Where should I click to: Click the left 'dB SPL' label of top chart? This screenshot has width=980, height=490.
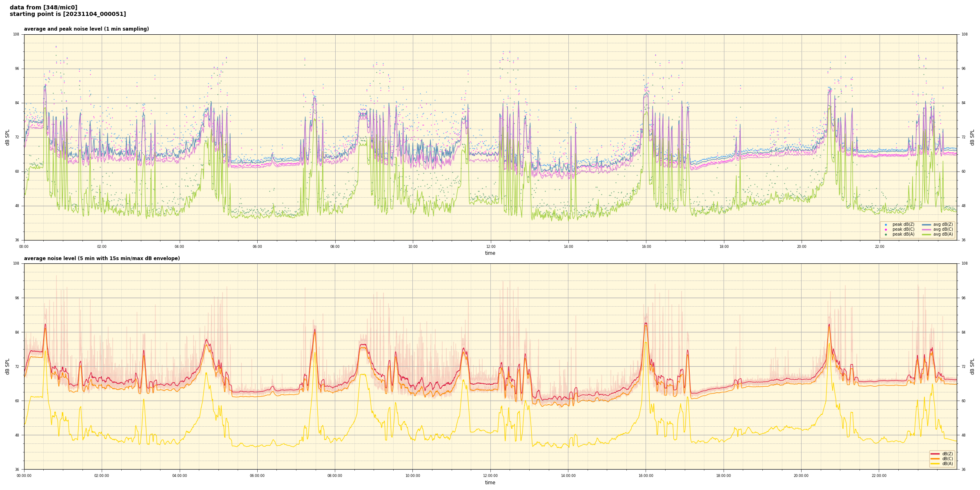7,137
